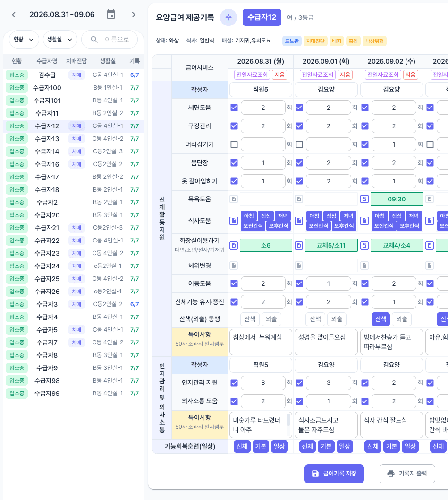Open 화장실이용하기 note icon for 09.01
Screen dimensions: 448x500
[299, 245]
